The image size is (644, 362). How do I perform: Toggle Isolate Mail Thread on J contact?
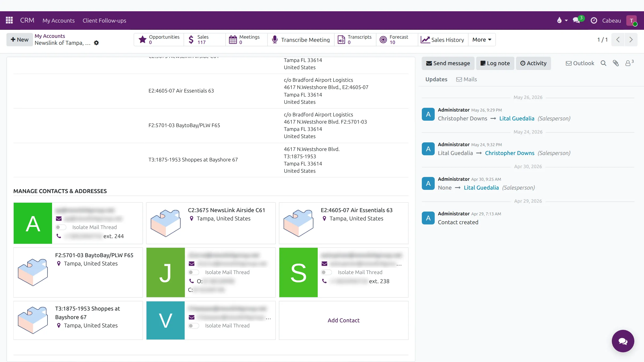pos(193,272)
